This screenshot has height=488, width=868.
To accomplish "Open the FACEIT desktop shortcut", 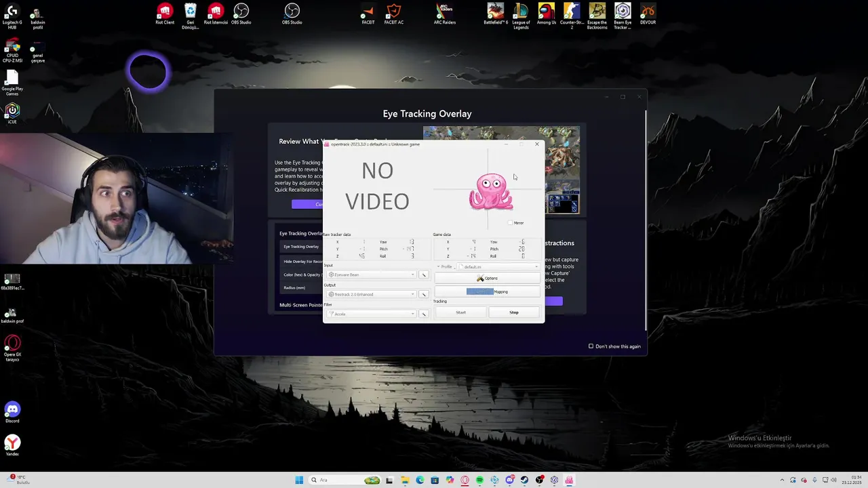I will pos(368,14).
